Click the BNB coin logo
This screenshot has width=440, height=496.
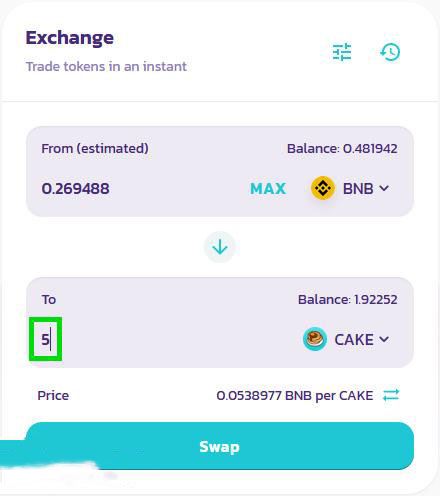coord(323,188)
